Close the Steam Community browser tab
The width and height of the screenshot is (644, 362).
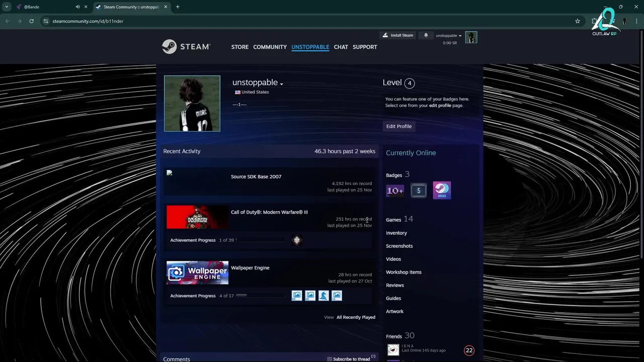point(166,7)
